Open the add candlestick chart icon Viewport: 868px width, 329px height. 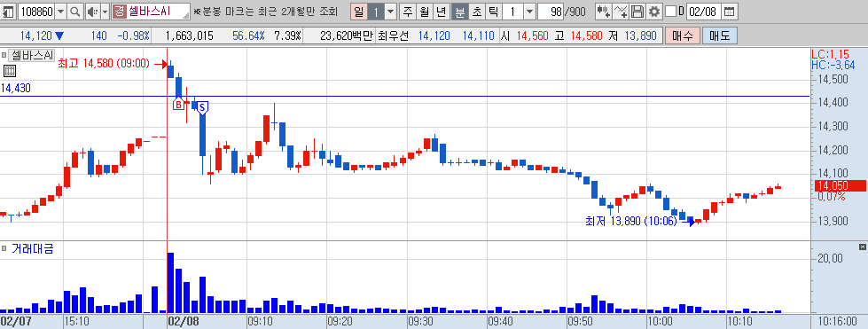[604, 11]
